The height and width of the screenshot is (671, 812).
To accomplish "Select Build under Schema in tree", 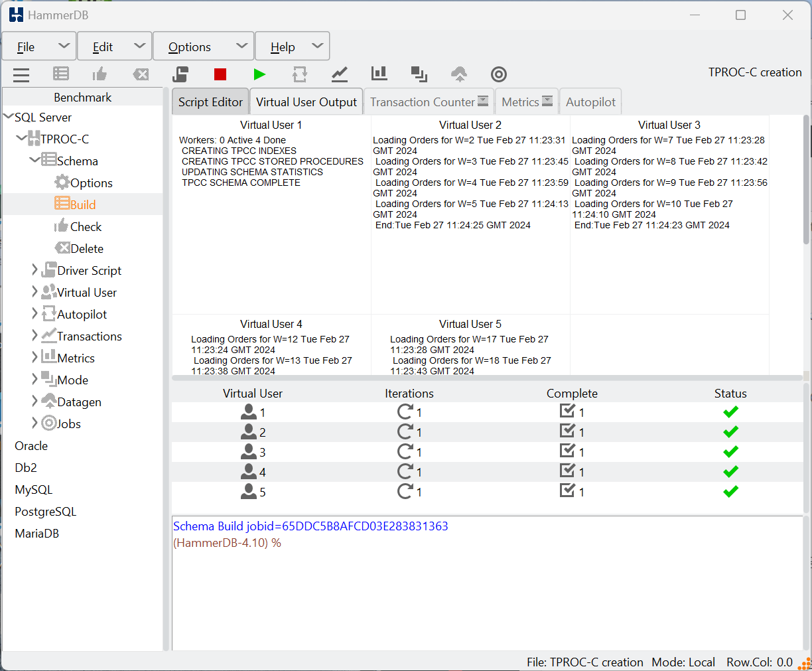I will 83,204.
